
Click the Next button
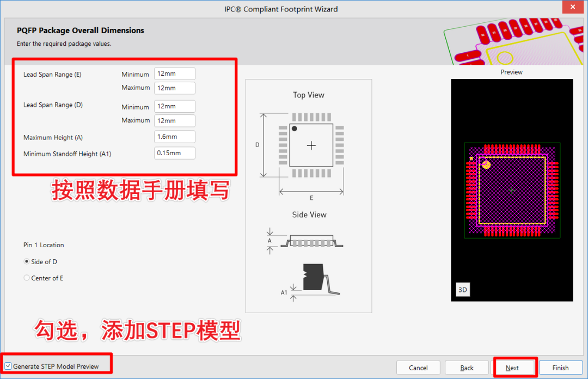coord(514,367)
